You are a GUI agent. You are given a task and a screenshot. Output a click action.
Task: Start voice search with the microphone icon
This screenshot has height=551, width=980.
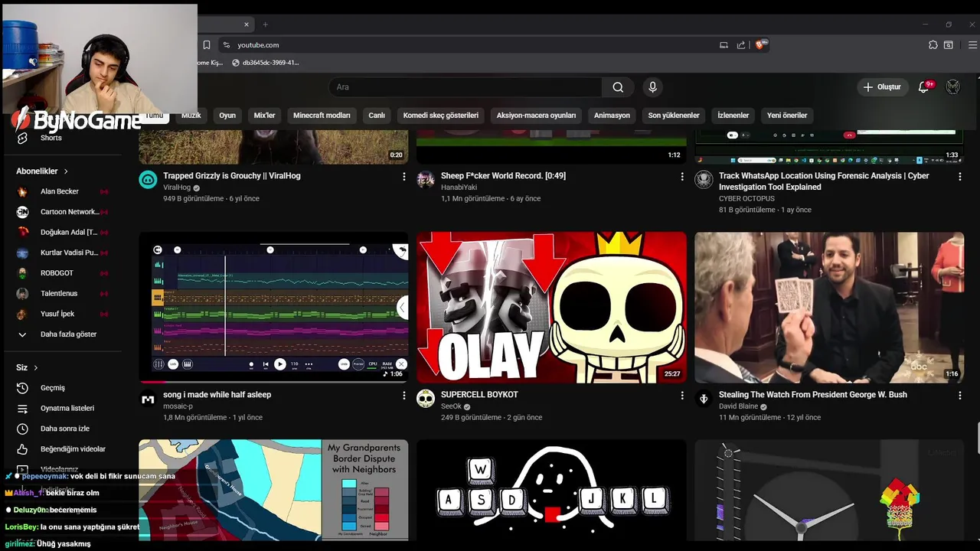coord(652,87)
